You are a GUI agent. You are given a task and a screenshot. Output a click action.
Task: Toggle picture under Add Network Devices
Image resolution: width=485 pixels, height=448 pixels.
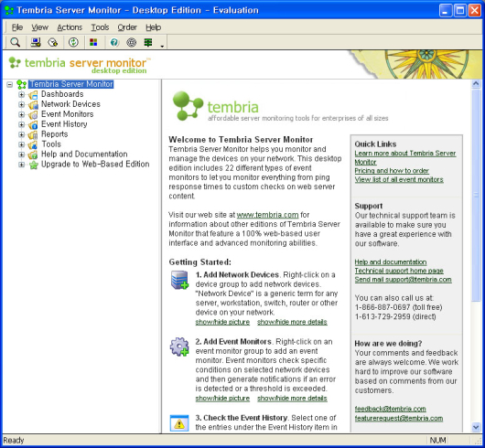(222, 322)
